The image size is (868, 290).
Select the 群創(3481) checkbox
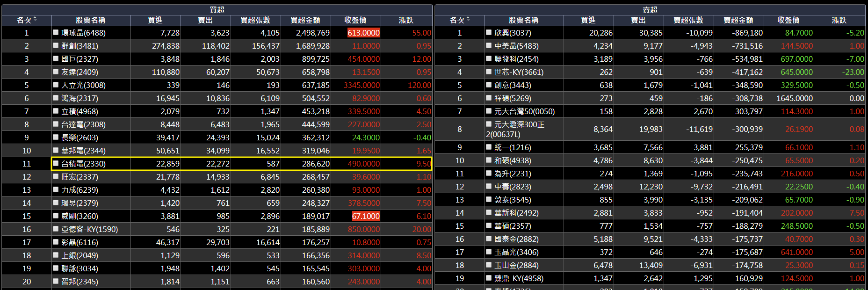point(56,45)
